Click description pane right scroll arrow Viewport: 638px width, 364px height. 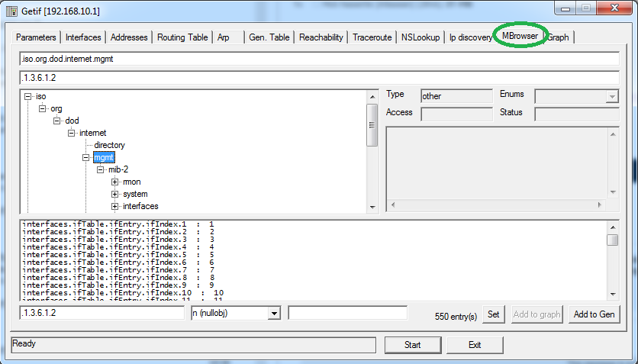tap(600, 205)
